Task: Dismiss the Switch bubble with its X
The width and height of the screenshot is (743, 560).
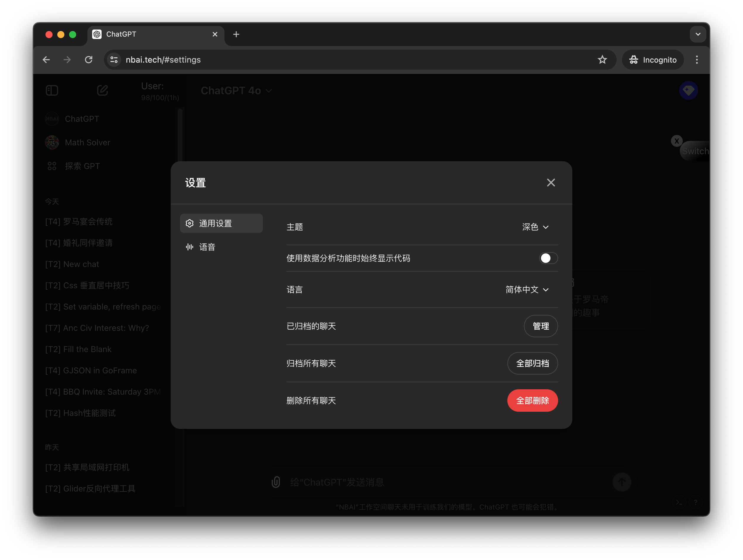Action: tap(677, 141)
